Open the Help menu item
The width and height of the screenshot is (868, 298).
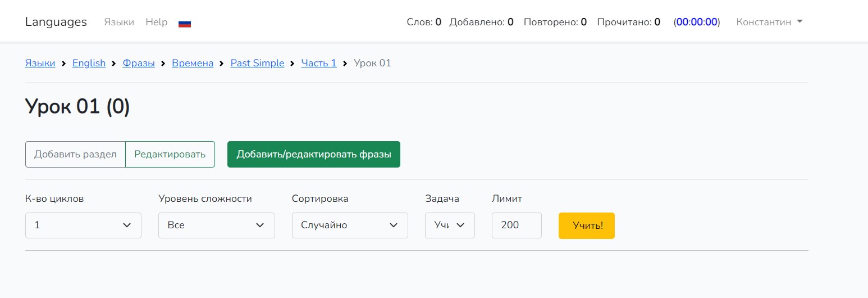point(157,22)
